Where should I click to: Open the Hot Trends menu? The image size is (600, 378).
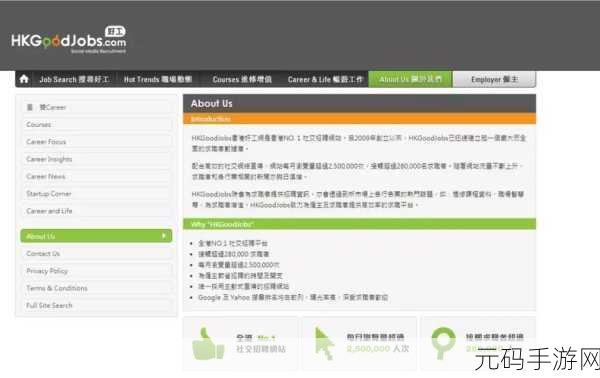158,80
